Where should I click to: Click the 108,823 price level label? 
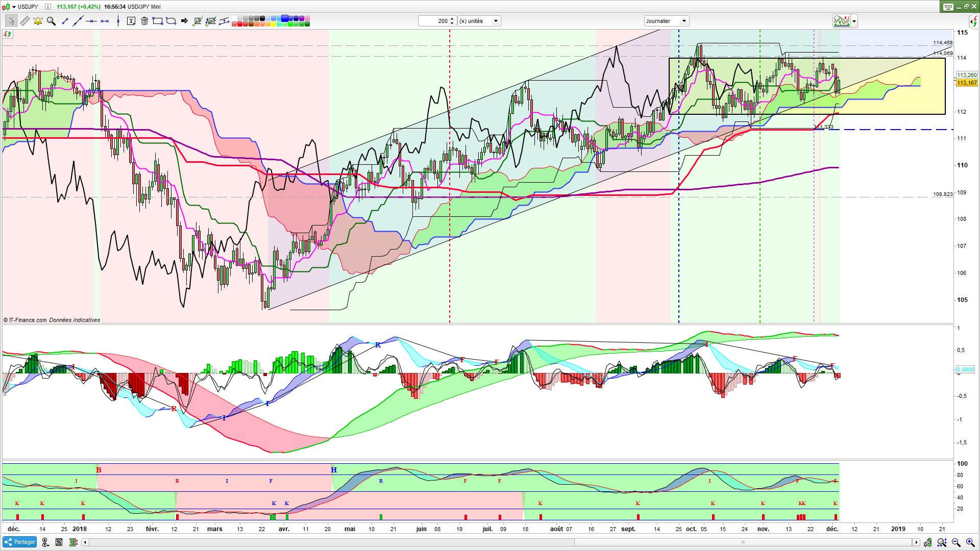click(x=943, y=194)
